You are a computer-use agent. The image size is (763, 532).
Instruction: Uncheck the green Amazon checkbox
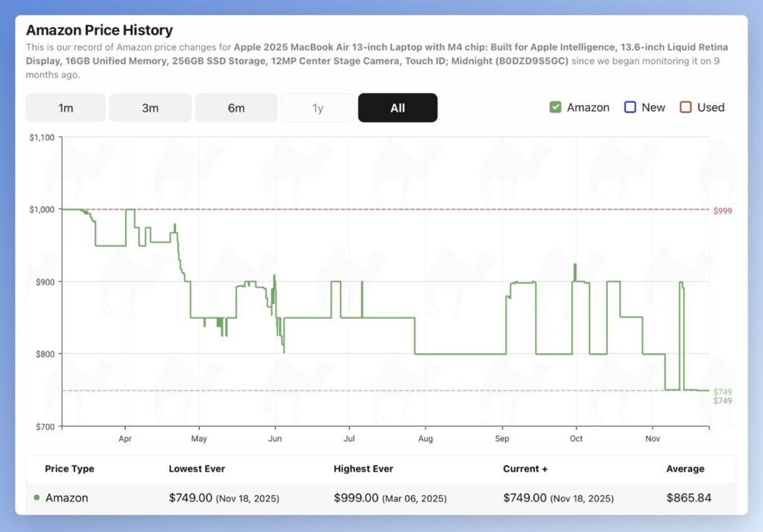(x=555, y=107)
